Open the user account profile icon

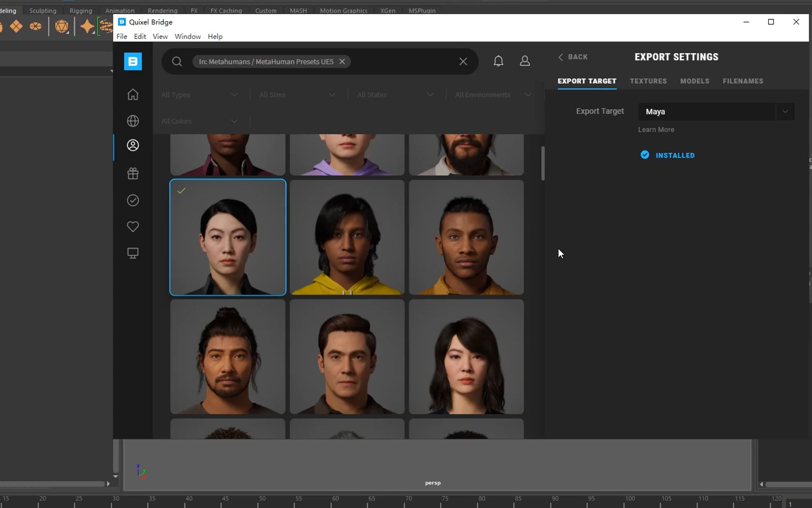pos(525,61)
